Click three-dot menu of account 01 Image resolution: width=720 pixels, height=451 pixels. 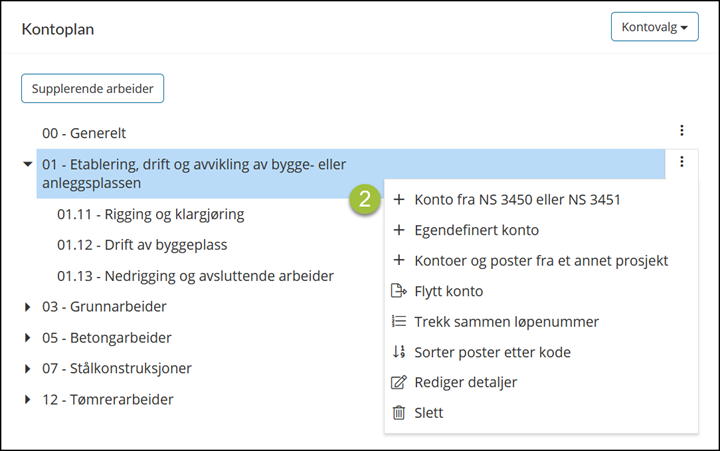(681, 162)
